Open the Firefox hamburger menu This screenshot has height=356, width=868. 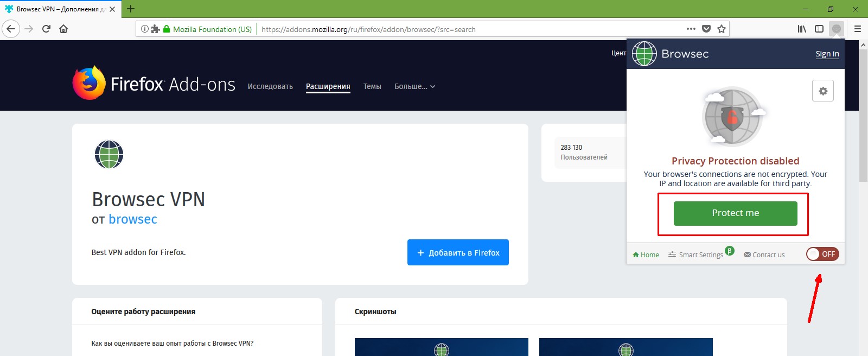[858, 29]
